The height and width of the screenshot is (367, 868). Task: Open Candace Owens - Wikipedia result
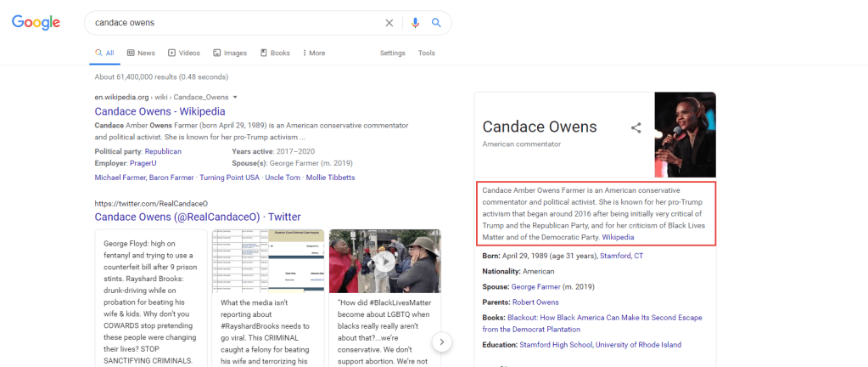pos(160,111)
